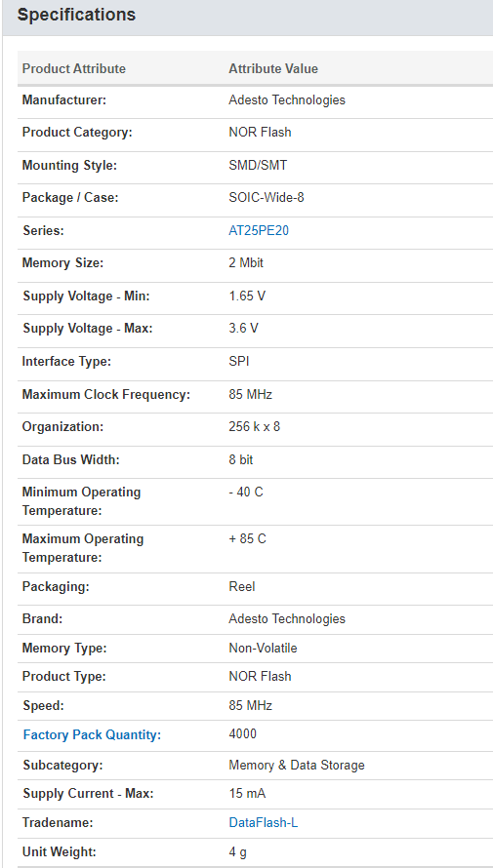Open the DataFlash-L tradename link

click(x=264, y=822)
